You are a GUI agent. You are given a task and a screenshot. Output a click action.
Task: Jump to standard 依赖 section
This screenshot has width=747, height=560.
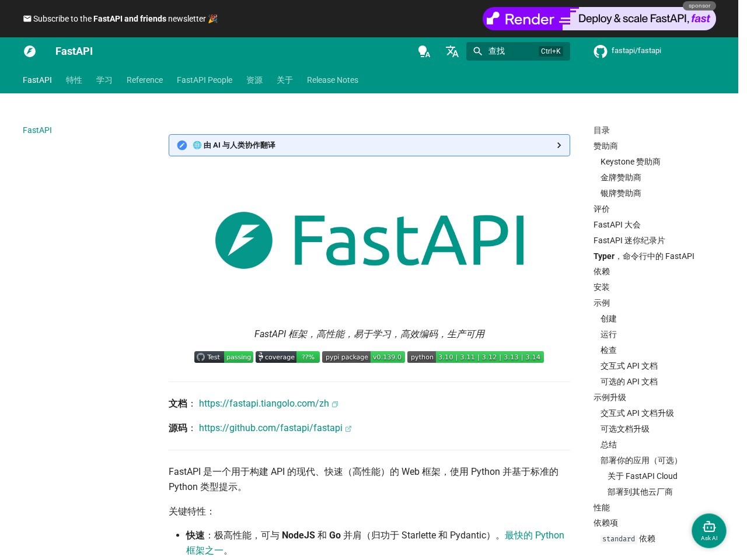(x=628, y=538)
